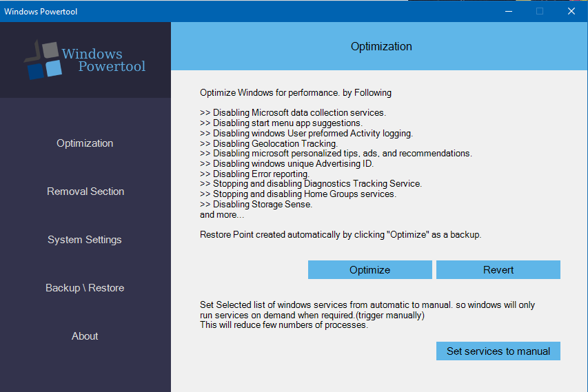Open the About page
588x392 pixels.
(85, 336)
